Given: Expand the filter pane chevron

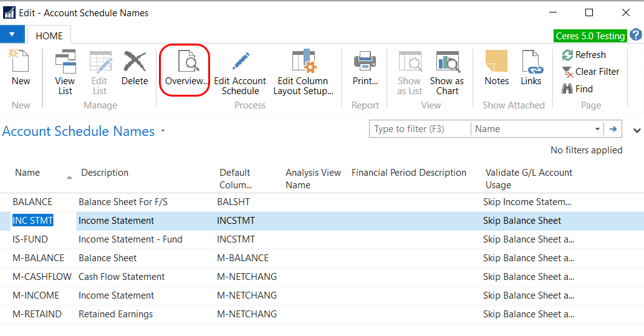Looking at the screenshot, I should point(637,131).
